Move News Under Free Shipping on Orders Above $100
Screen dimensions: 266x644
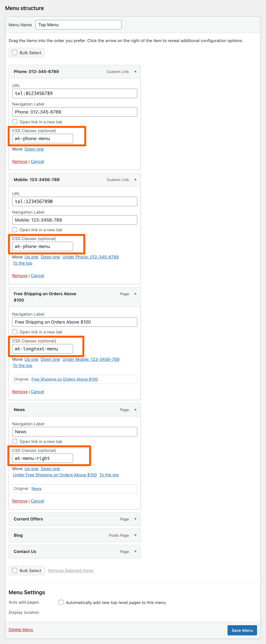click(x=55, y=475)
